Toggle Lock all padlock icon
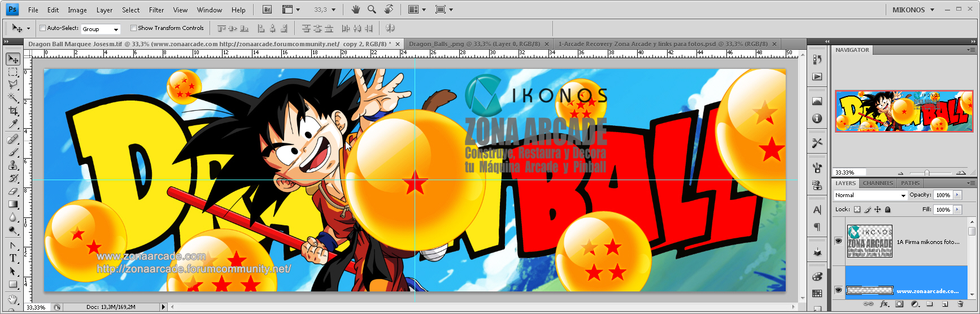The width and height of the screenshot is (980, 314). pyautogui.click(x=887, y=210)
